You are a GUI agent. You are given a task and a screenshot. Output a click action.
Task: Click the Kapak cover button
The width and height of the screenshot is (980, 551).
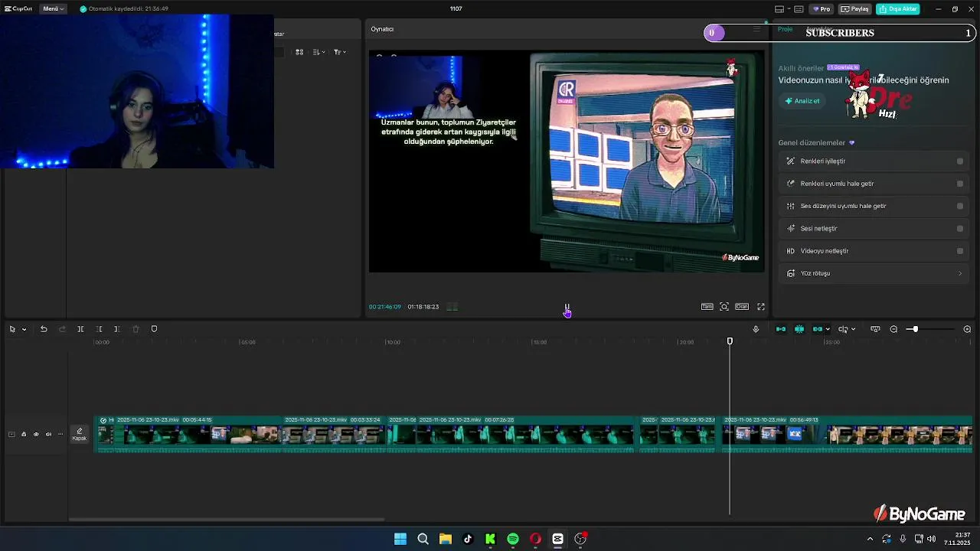[x=80, y=434]
